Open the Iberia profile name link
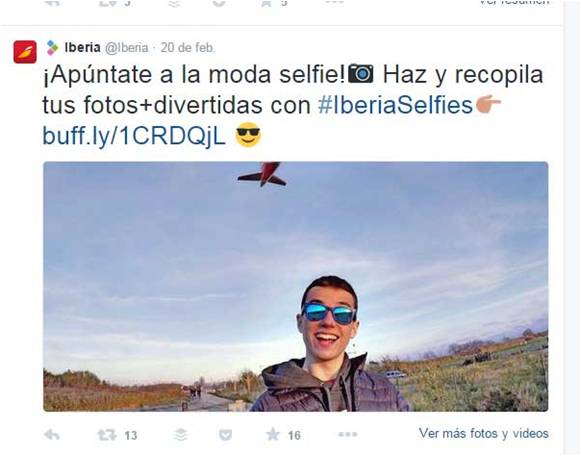 [x=82, y=48]
